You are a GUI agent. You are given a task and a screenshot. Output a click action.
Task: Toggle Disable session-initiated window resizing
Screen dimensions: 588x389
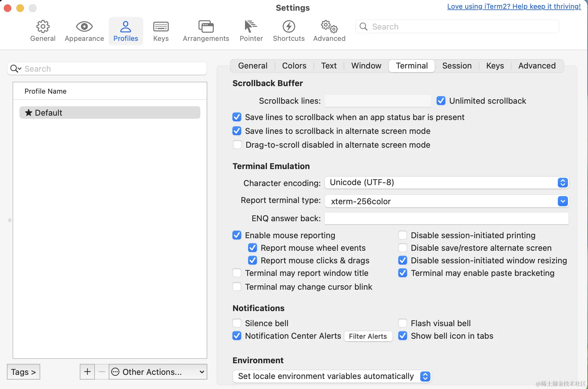[x=403, y=260]
